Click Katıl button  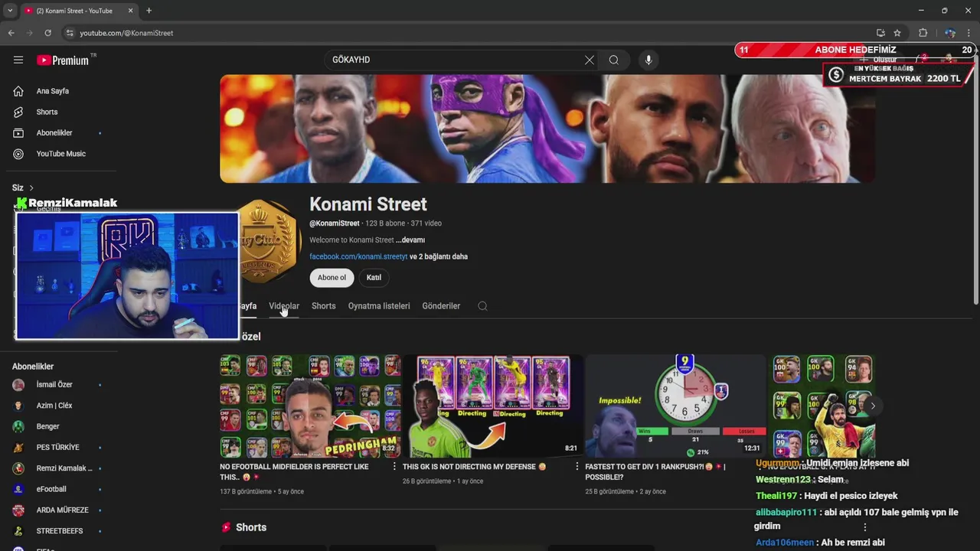374,278
